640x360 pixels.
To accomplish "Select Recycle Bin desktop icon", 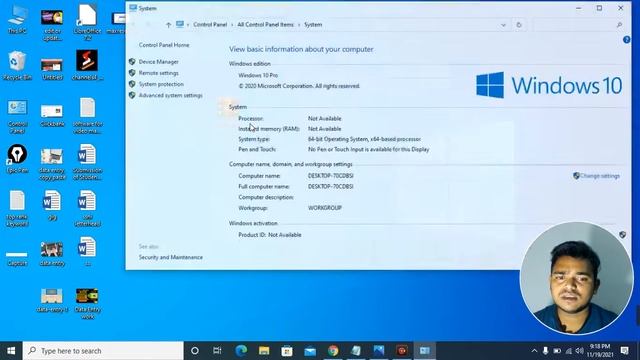I will click(x=17, y=65).
